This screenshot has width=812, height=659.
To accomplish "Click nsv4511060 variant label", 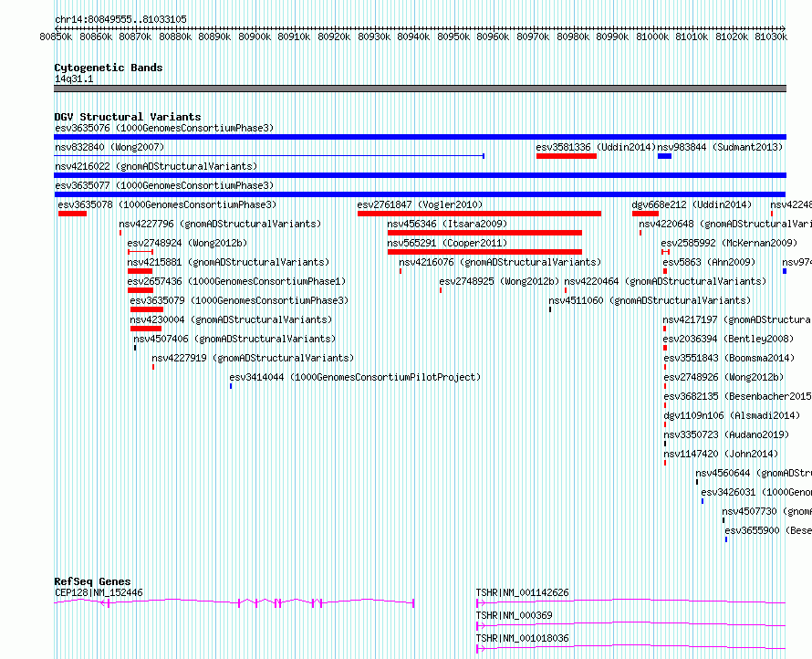I will 650,300.
